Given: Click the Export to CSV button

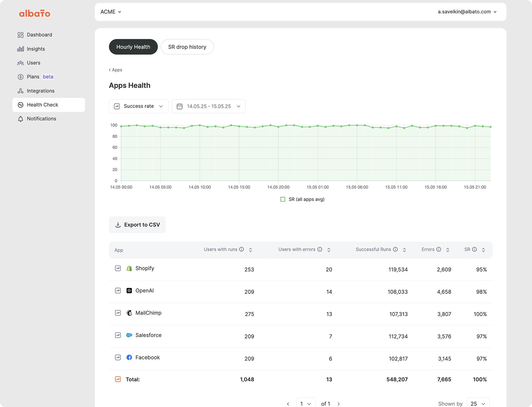Looking at the screenshot, I should [x=137, y=225].
